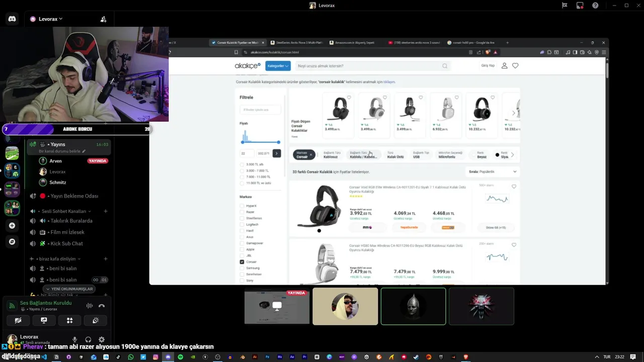This screenshot has height=362, width=644.
Task: Apply price range with arrow button
Action: tap(276, 153)
